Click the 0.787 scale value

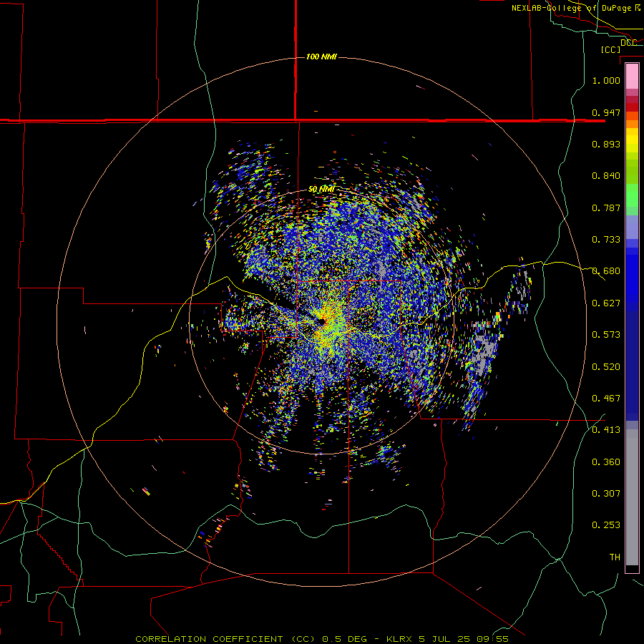click(x=606, y=208)
